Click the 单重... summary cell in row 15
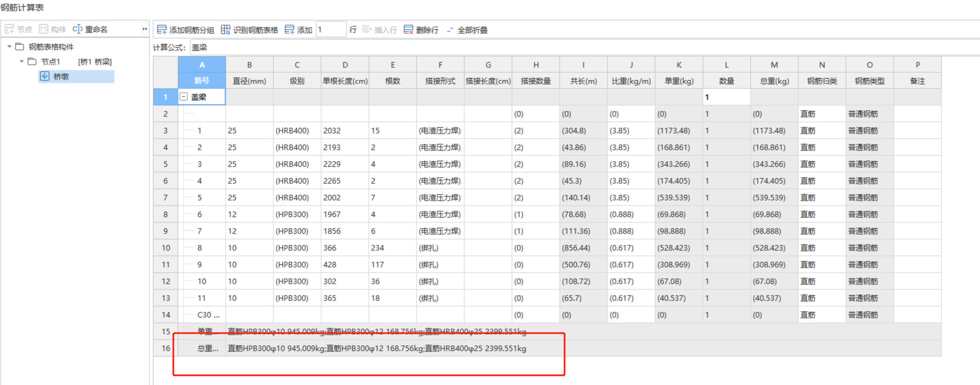Viewport: 980px width, 385px height. click(202, 331)
